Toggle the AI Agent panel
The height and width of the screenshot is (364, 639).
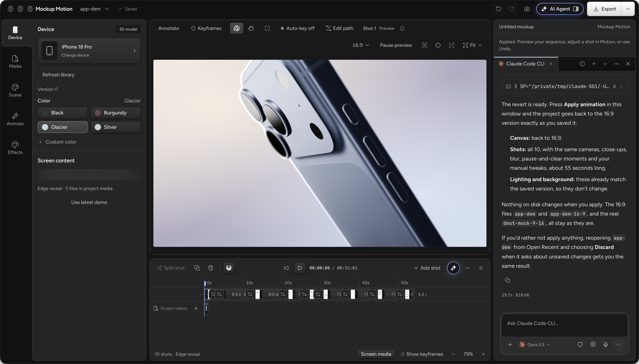(x=560, y=9)
